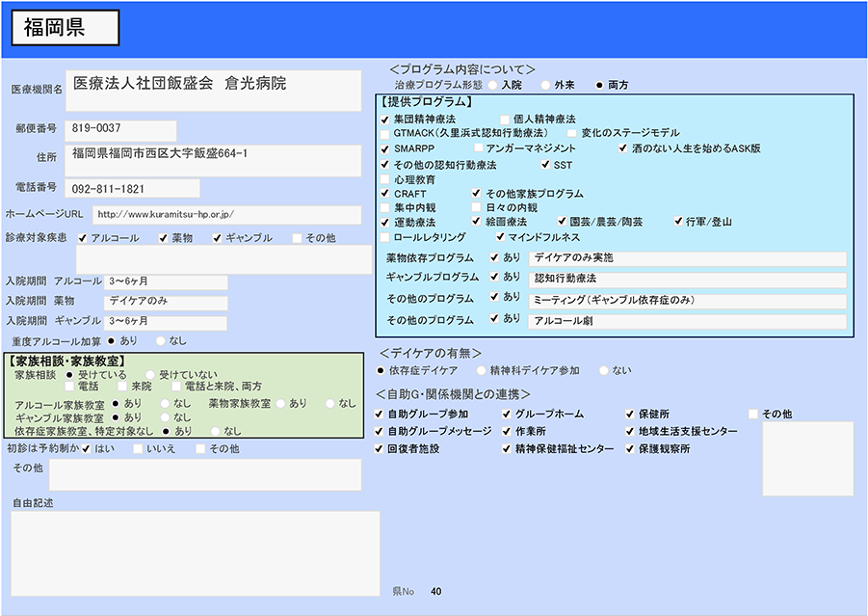Check その他 in the 自助G・関係機関 section

pyautogui.click(x=753, y=415)
